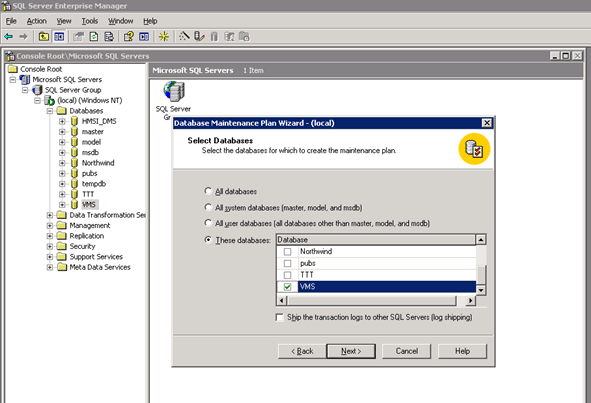Collapse the SQL Server Group tree node

25,90
